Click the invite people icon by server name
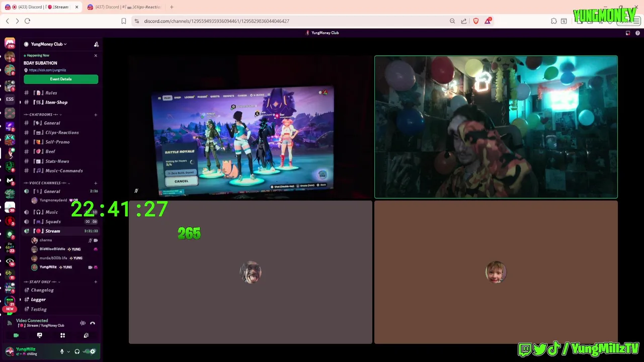 pyautogui.click(x=96, y=44)
